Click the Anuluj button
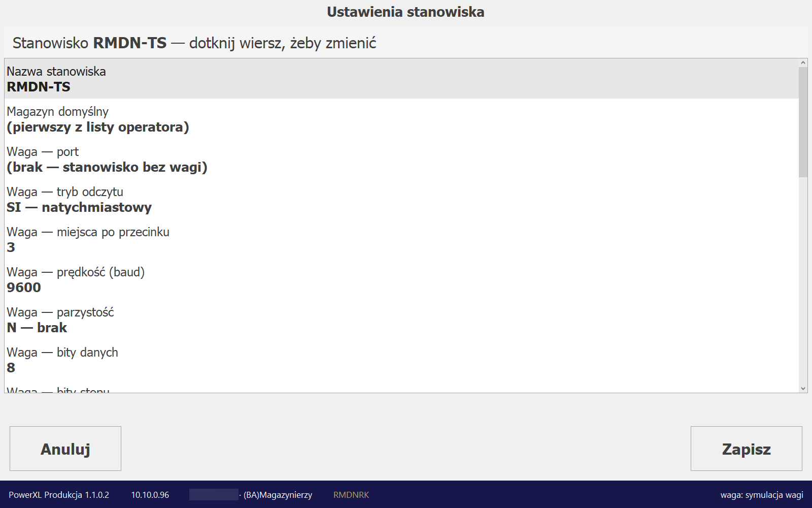Image resolution: width=812 pixels, height=508 pixels. pyautogui.click(x=65, y=449)
